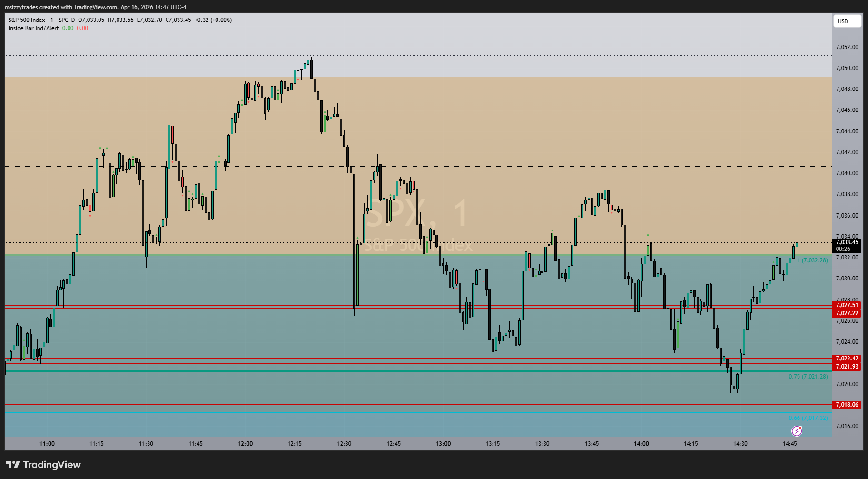Click the red 0.00 indicator value
The width and height of the screenshot is (868, 479).
(x=82, y=28)
